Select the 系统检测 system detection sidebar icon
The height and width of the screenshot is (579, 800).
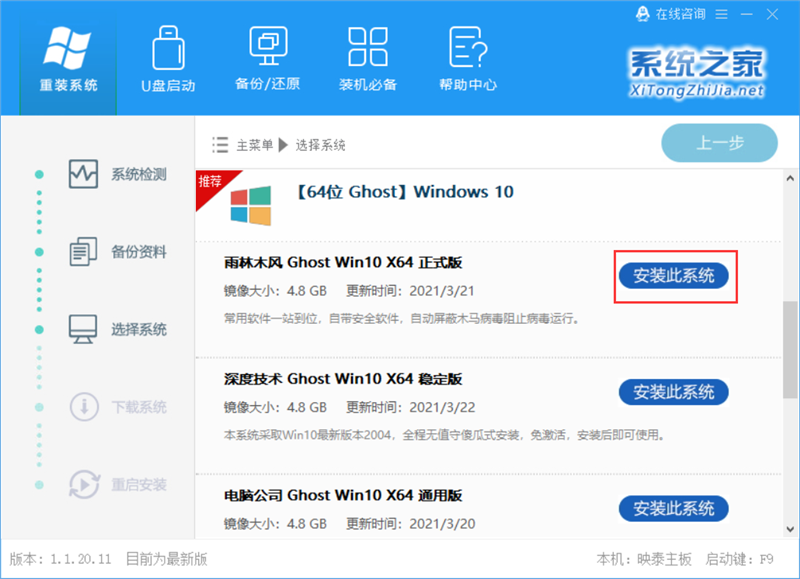click(85, 174)
